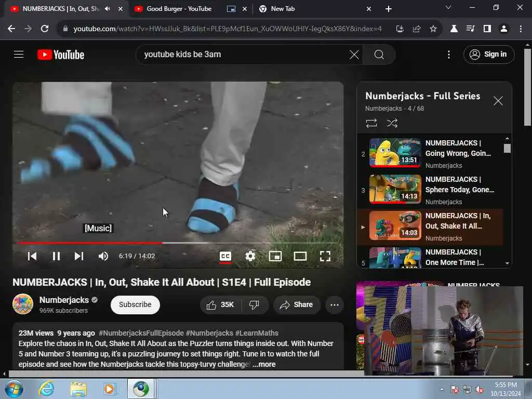Viewport: 532px width, 399px height.
Task: Open the Numberjacks channel avatar
Action: coord(23,304)
